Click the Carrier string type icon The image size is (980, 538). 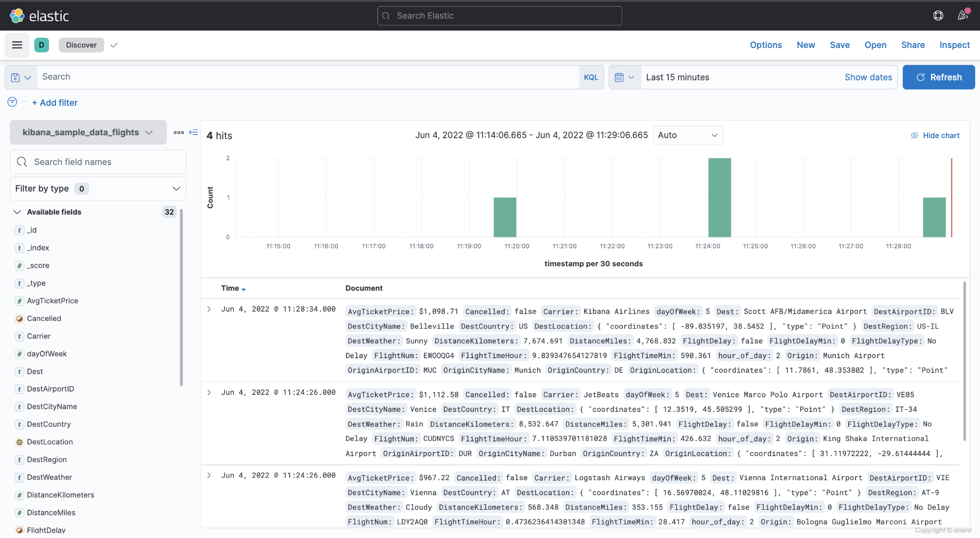20,336
